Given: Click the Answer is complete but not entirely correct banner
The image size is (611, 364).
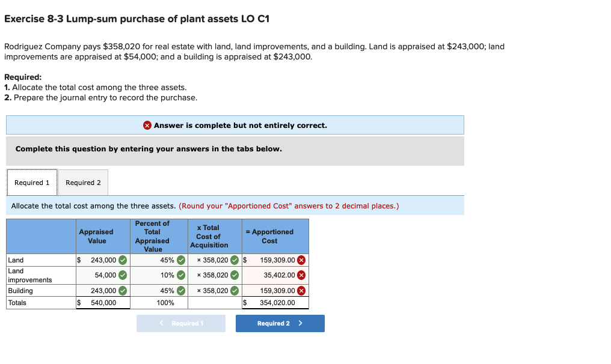Looking at the screenshot, I should [235, 125].
